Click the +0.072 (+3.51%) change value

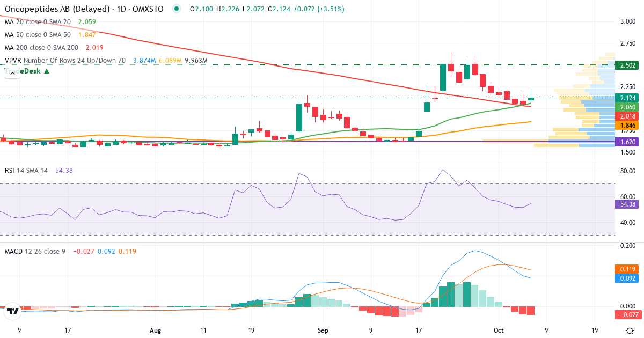click(x=320, y=9)
